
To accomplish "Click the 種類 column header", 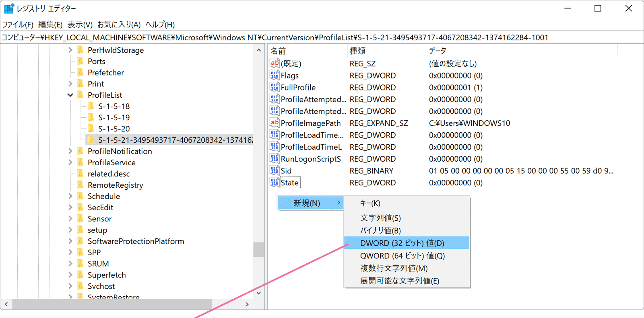I will click(387, 51).
